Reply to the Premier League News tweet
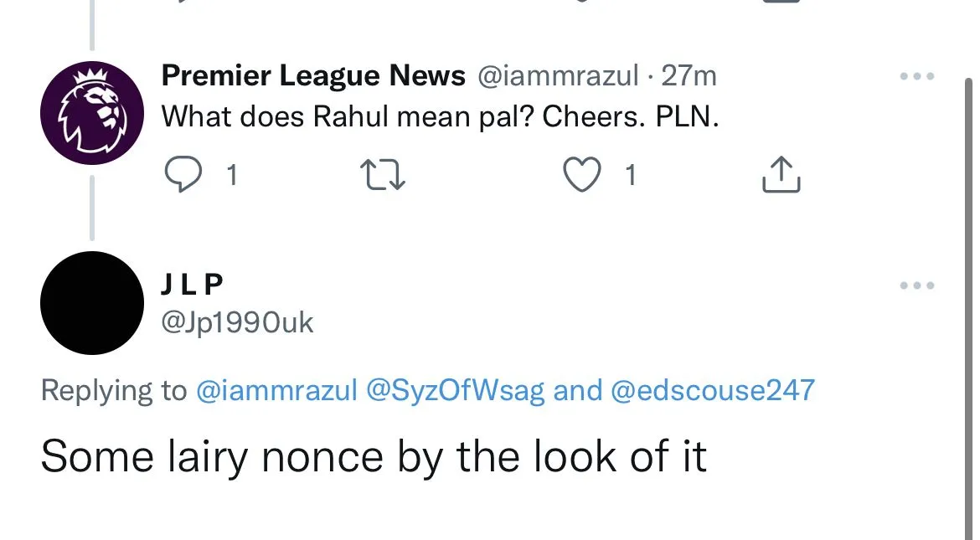 click(x=179, y=174)
